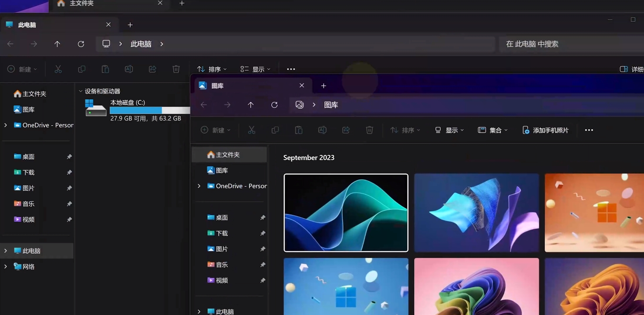Open more options in 图库 toolbar
Viewport: 644px width, 315px height.
click(x=589, y=130)
